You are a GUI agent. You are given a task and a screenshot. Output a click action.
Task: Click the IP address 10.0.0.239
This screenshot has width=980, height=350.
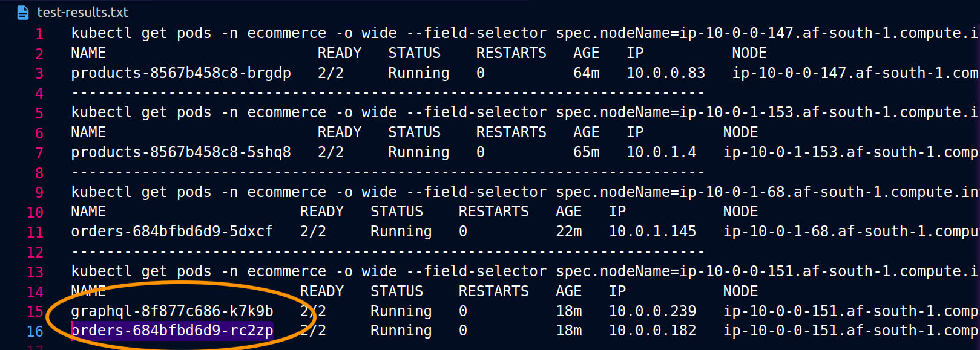(653, 311)
